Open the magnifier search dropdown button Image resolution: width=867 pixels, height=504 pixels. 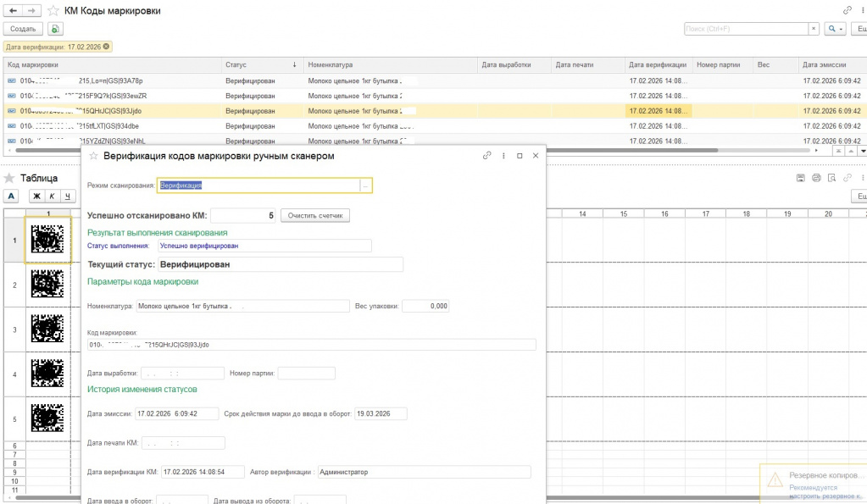835,29
